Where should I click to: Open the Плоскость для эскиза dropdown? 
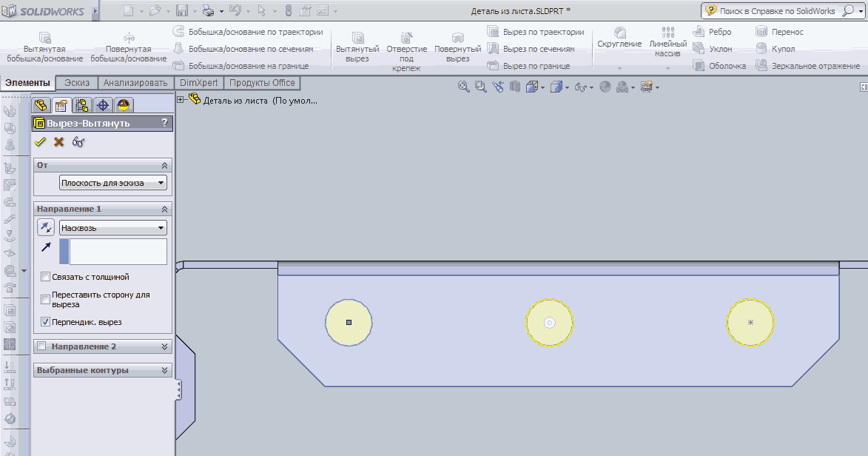(x=113, y=183)
